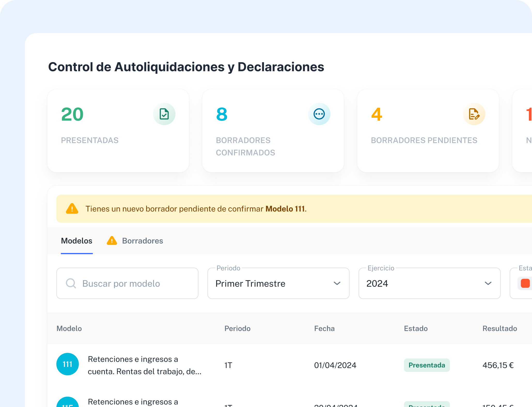Click the Borradores Pendientes edit-document icon
This screenshot has width=532, height=407.
tap(474, 114)
